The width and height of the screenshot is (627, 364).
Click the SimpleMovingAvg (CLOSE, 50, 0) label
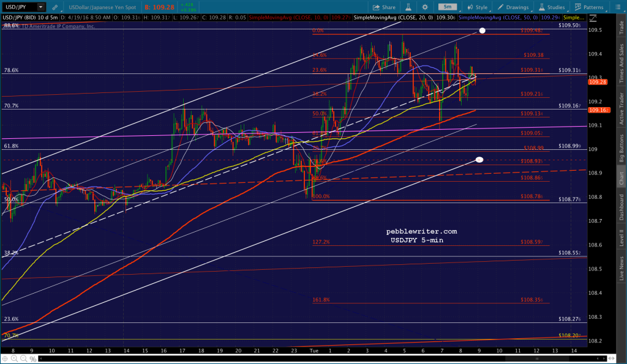pyautogui.click(x=498, y=18)
